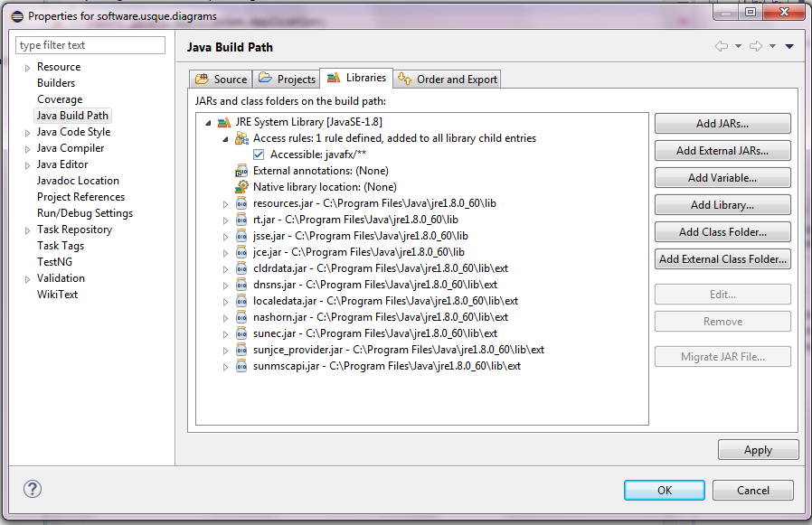Click the sunmscapi.jar jar icon

241,366
